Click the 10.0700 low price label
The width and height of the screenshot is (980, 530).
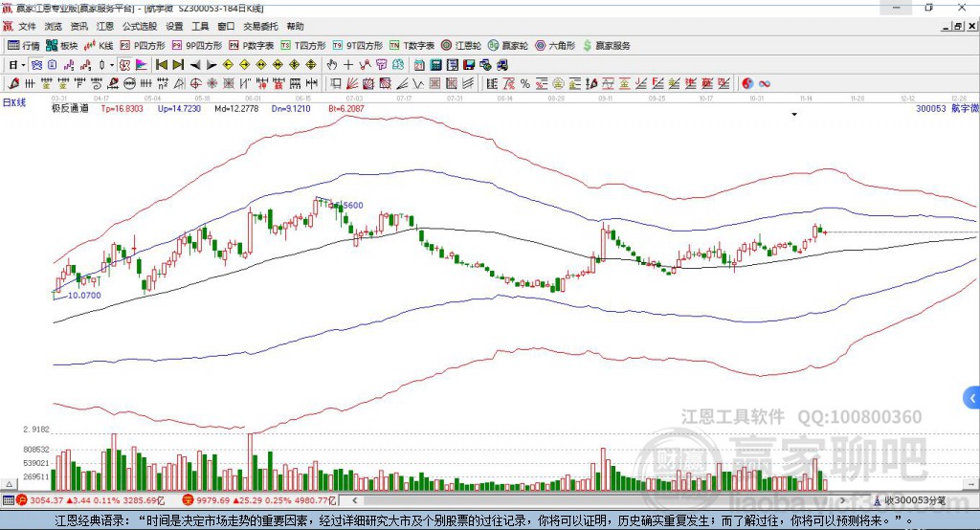coord(84,296)
